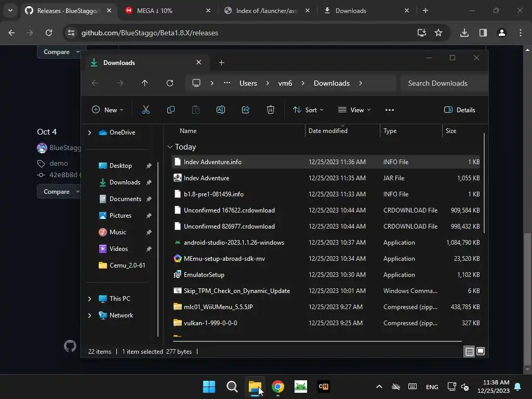Click the Paste clipboard icon in Explorer
Screen dimensions: 532x399
196,110
